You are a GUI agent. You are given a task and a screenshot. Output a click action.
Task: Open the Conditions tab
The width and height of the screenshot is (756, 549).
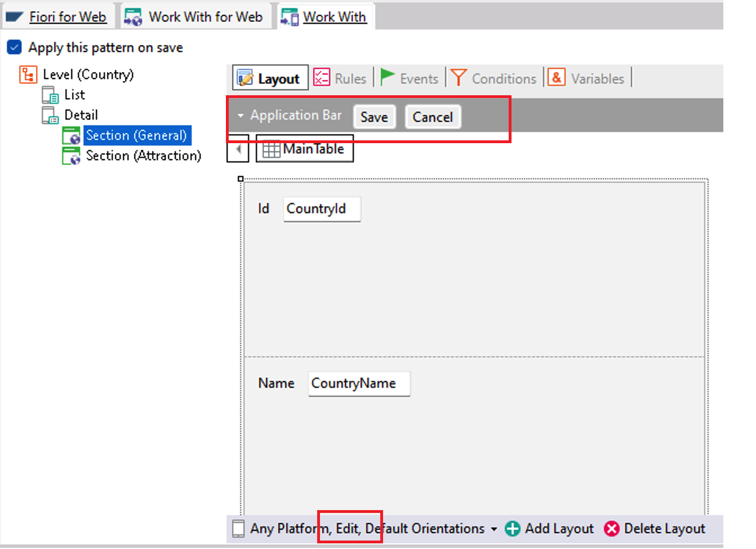coord(493,78)
